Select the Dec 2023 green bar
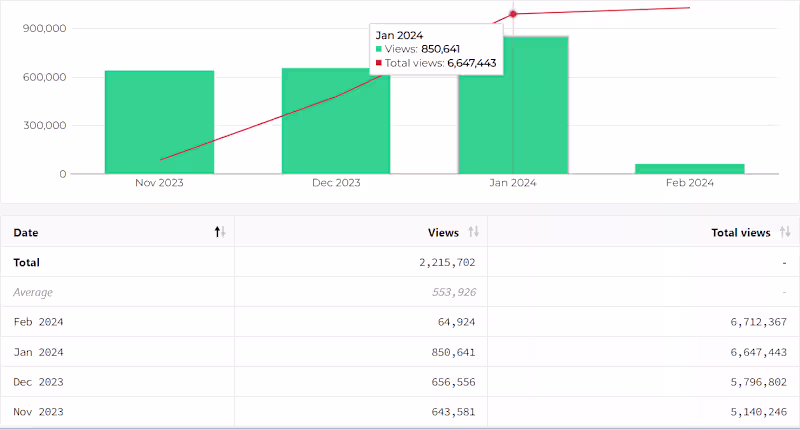This screenshot has width=800, height=430. click(336, 121)
